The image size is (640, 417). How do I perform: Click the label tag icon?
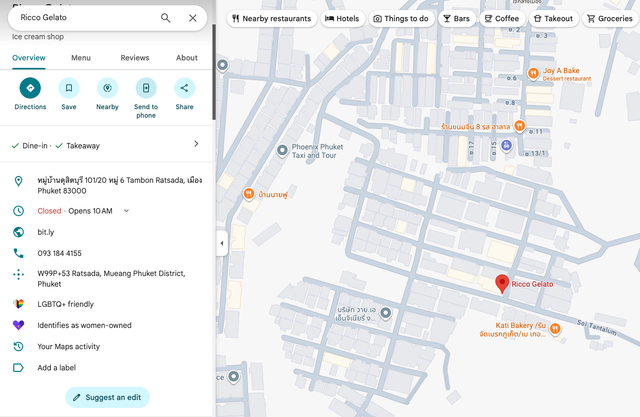click(x=18, y=368)
